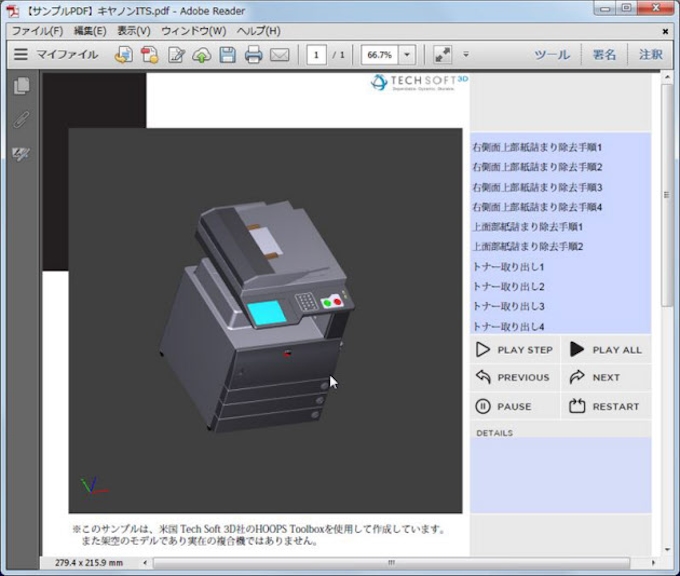Open the ツール pane link
680x576 pixels.
point(552,55)
